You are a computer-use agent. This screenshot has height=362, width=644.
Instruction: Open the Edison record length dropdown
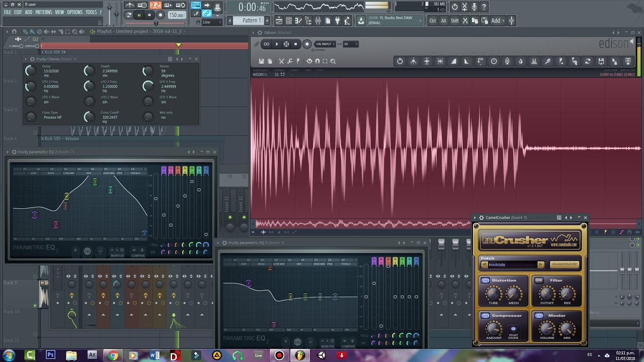[x=350, y=44]
